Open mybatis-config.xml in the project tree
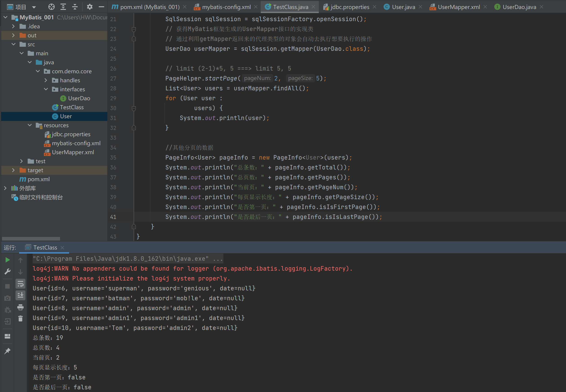 coord(76,143)
